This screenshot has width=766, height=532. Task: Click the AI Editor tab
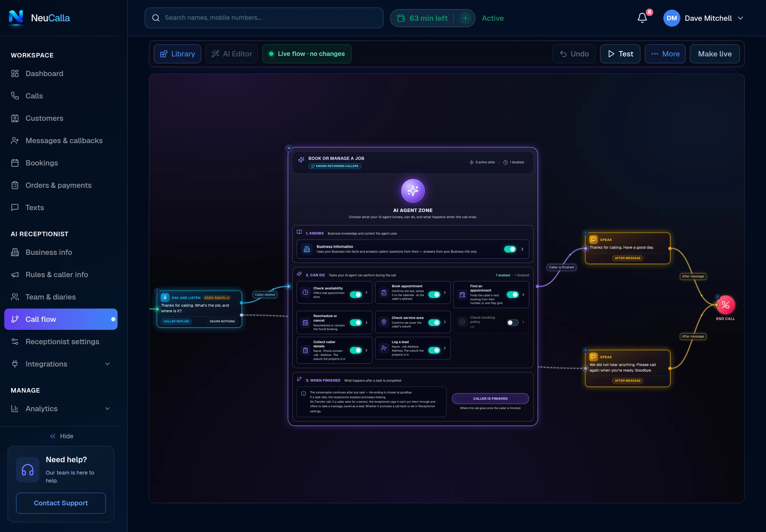click(232, 54)
